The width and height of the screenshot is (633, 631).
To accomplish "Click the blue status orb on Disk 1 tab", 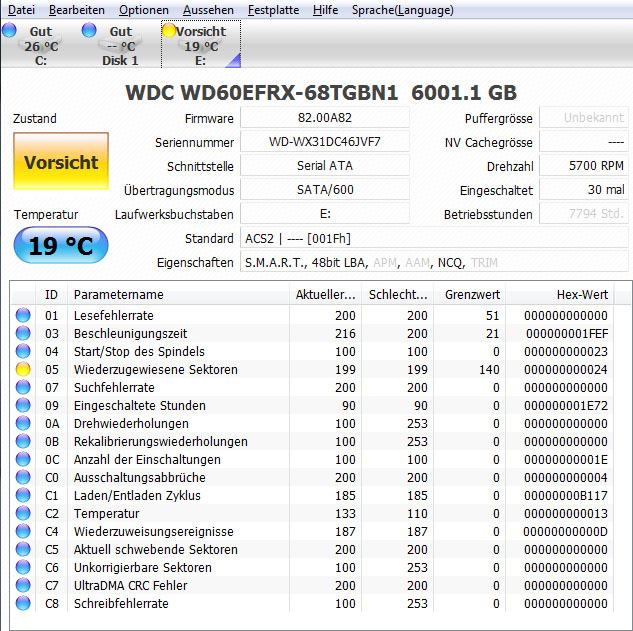I will click(89, 30).
